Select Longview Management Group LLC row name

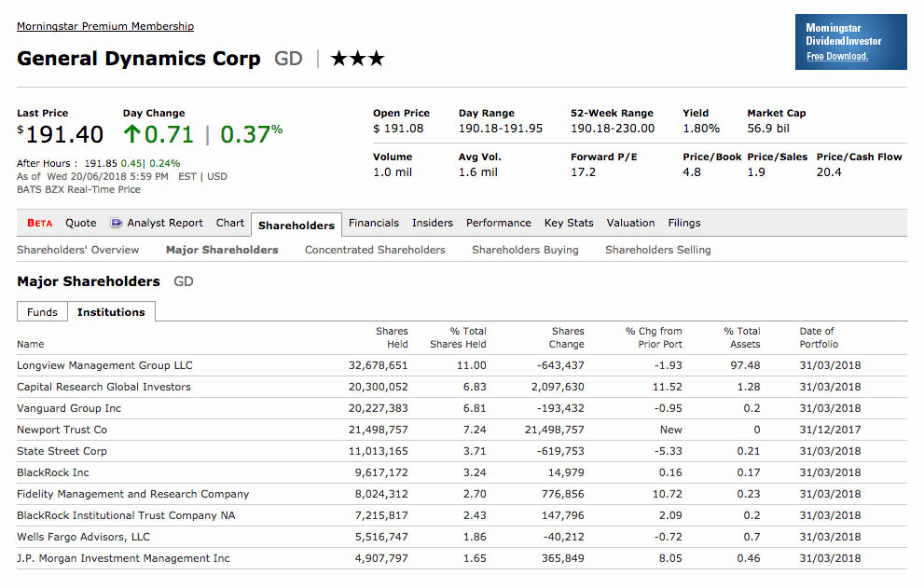pos(104,365)
